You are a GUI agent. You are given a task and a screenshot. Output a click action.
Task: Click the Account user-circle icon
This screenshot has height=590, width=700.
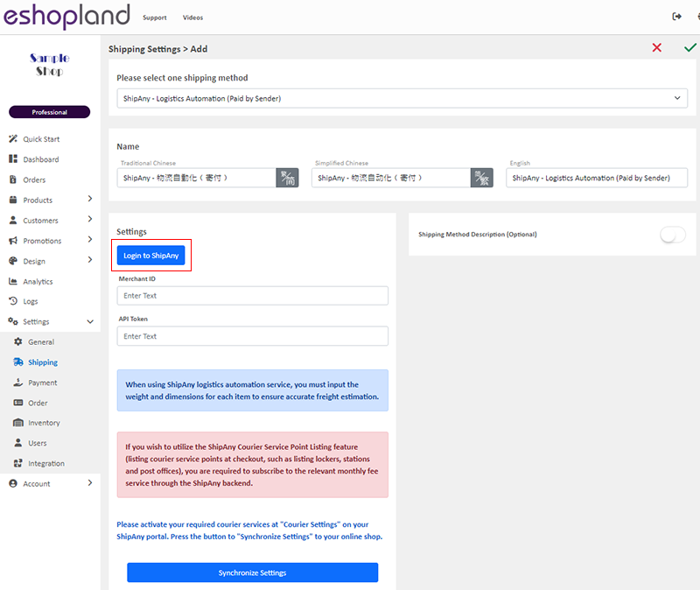13,483
